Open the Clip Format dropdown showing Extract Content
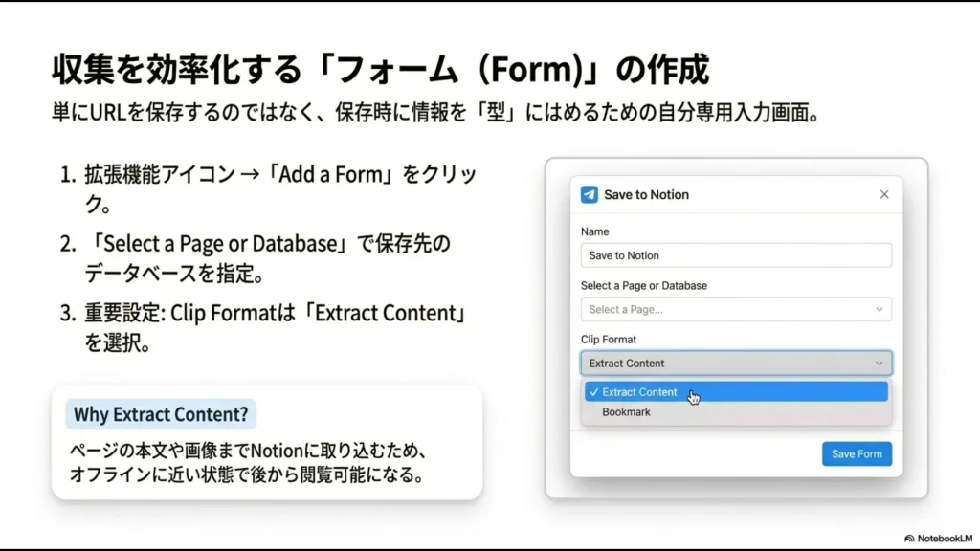The height and width of the screenshot is (551, 980). point(735,363)
